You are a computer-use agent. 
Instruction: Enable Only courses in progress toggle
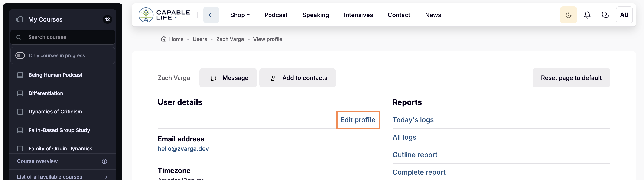click(20, 56)
